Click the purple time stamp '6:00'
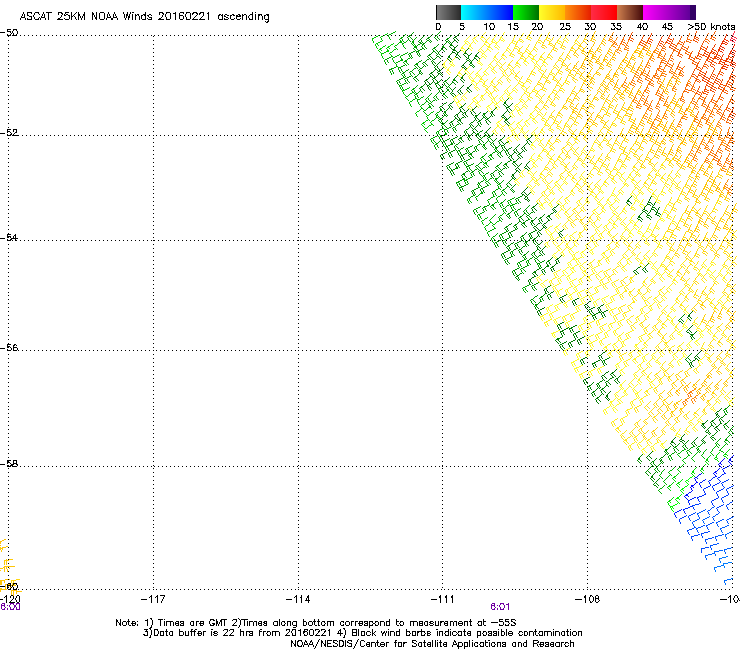This screenshot has width=740, height=650. point(10,607)
